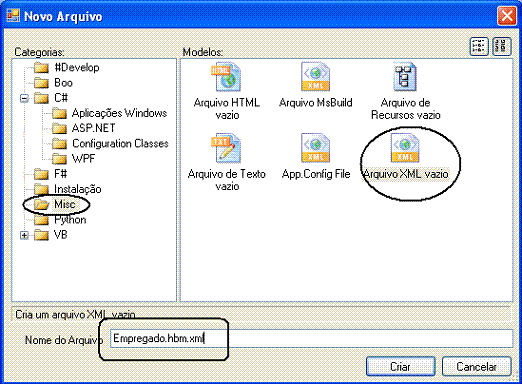522x384 pixels.
Task: Click the Configuration Classes folder icon
Action: pyautogui.click(x=59, y=144)
